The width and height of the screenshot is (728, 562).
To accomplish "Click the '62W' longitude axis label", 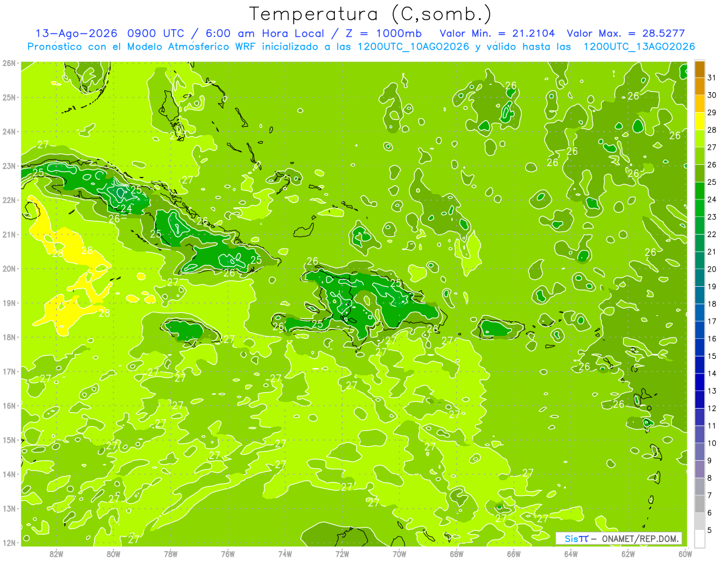I will 628,553.
